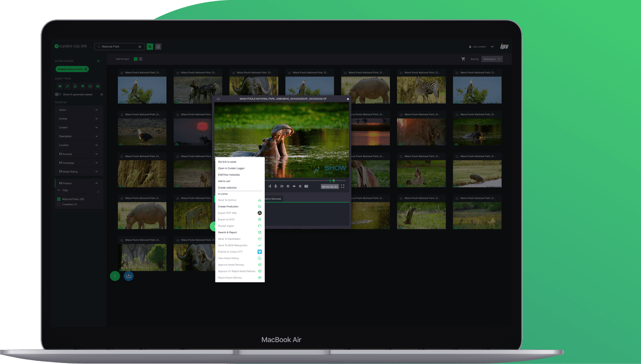Expand the Campaign filter
This screenshot has height=364, width=641.
click(79, 163)
